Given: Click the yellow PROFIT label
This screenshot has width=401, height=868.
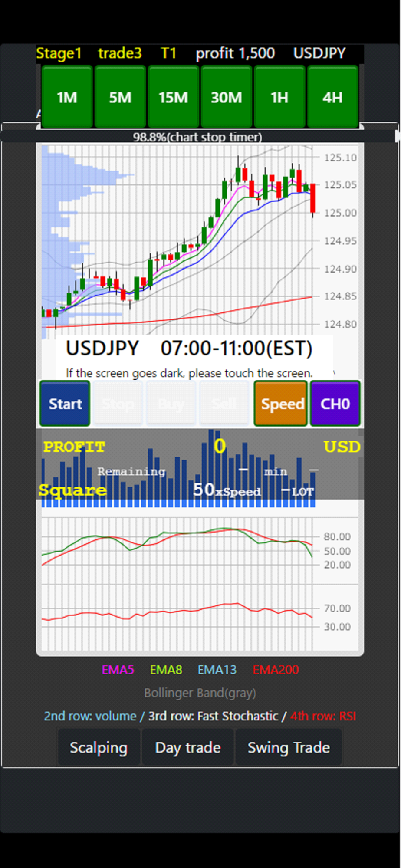Looking at the screenshot, I should pyautogui.click(x=74, y=447).
